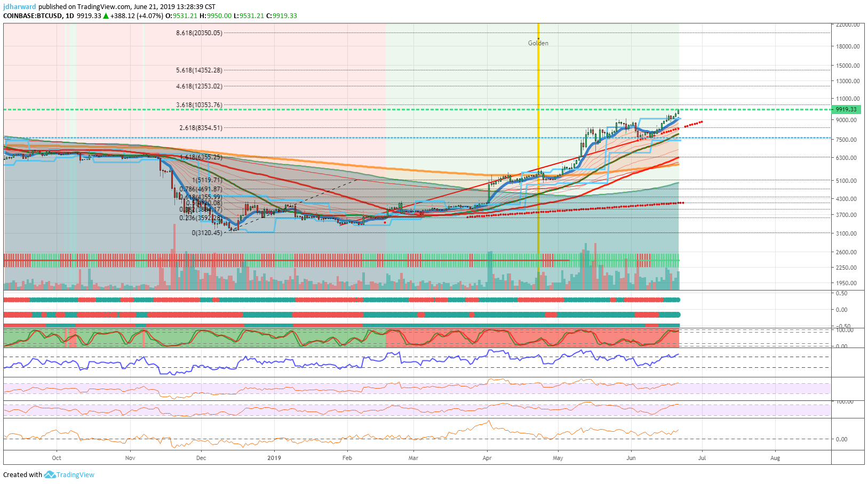Click the TradingView cloud logo icon

50,474
